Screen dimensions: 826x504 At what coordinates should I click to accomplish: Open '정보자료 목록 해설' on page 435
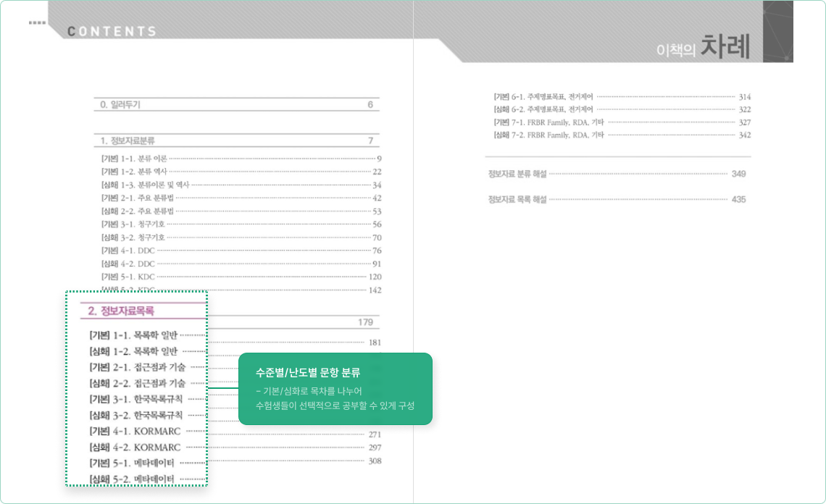click(517, 199)
